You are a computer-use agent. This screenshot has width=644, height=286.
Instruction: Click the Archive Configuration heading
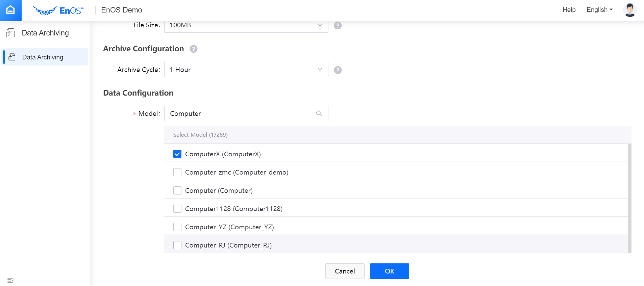pyautogui.click(x=143, y=49)
